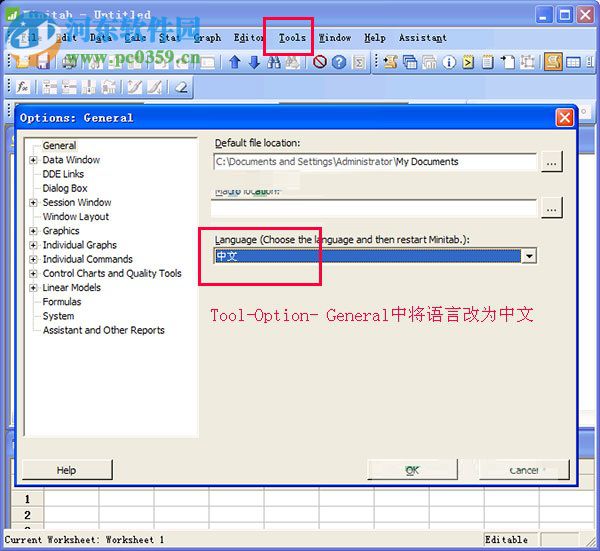The width and height of the screenshot is (600, 551).
Task: Expand the Individual Graphs tree node
Action: (34, 245)
